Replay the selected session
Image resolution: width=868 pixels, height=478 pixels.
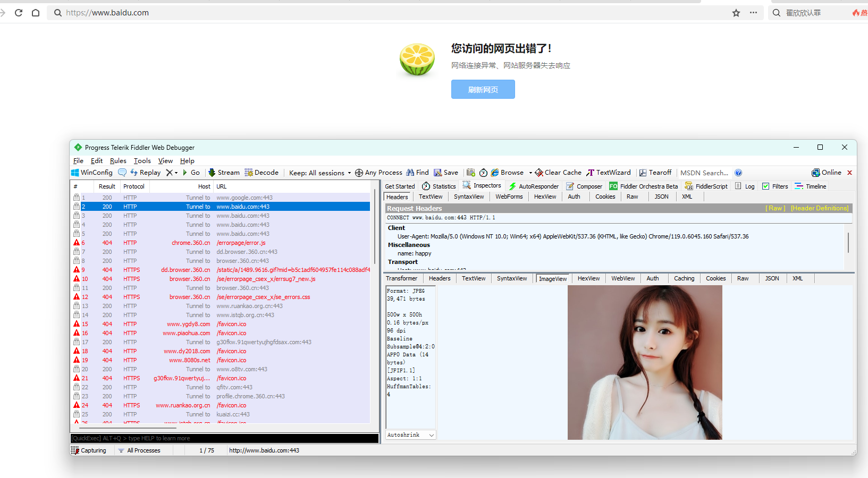click(145, 173)
